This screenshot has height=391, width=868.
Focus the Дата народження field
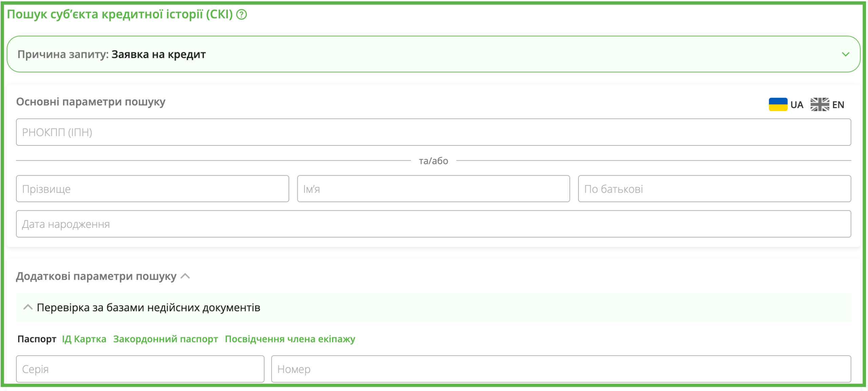[433, 224]
